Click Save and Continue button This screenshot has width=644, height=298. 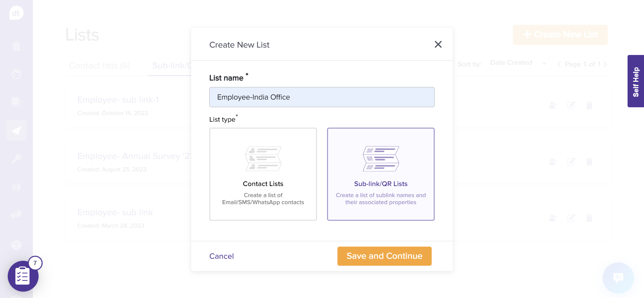pyautogui.click(x=384, y=256)
